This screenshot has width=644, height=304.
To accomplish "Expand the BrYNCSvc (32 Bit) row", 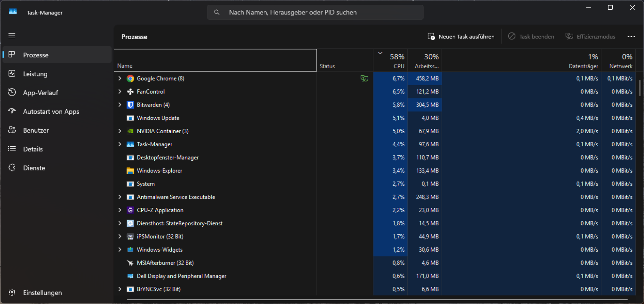I will point(120,289).
